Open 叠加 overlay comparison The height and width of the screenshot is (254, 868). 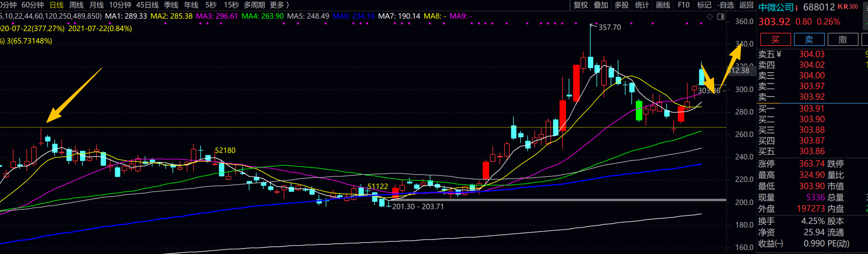[601, 5]
